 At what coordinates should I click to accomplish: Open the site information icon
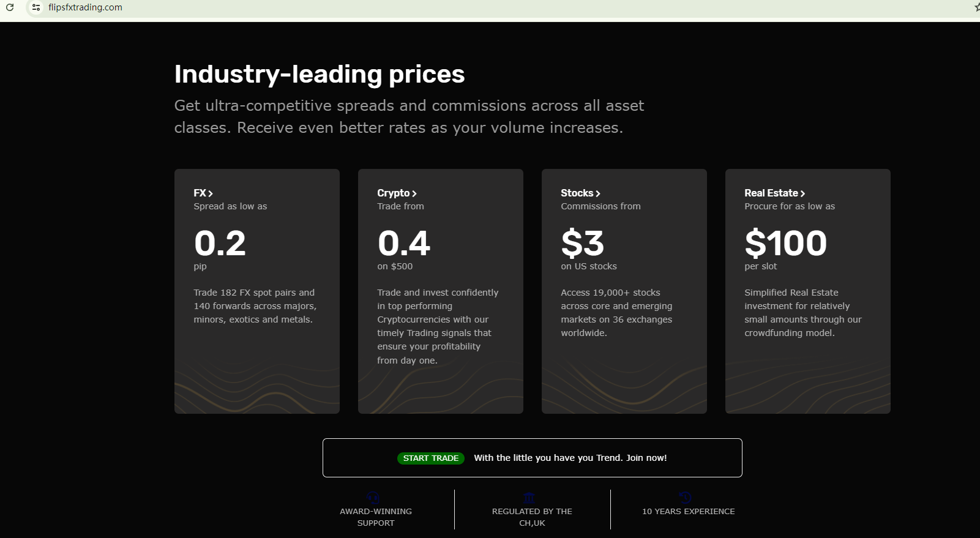tap(36, 7)
